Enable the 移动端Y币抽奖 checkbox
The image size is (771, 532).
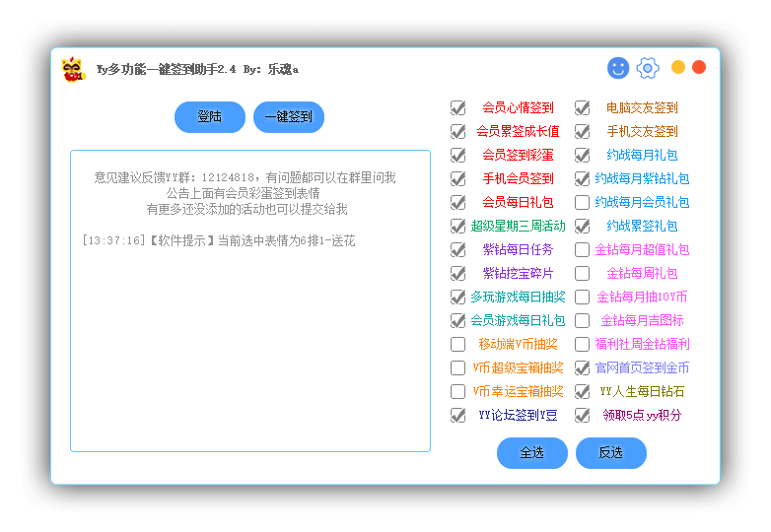point(458,344)
